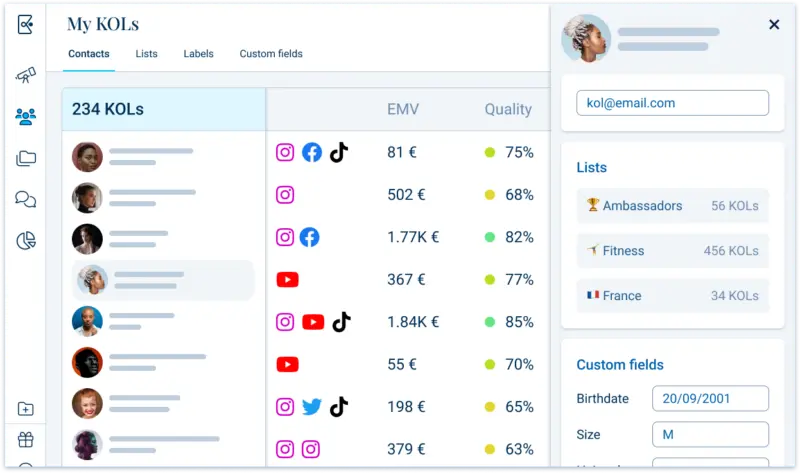800x473 pixels.
Task: Click the Twitter icon in the 198 € row
Action: (x=312, y=407)
